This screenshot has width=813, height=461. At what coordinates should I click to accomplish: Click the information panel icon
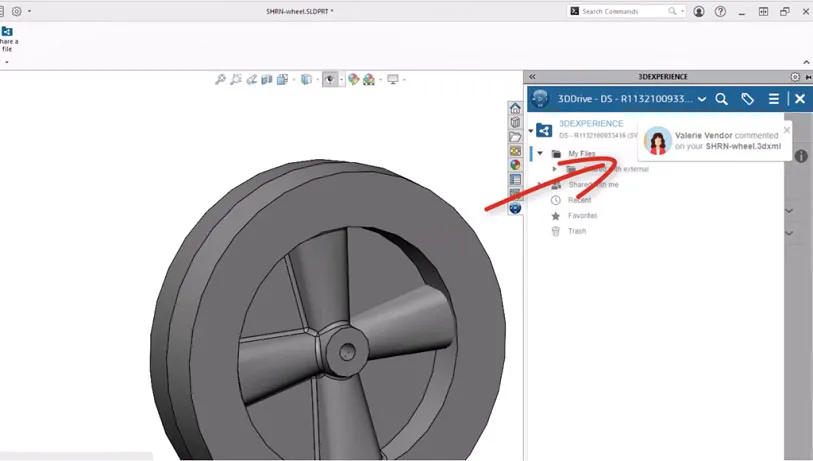coord(801,156)
